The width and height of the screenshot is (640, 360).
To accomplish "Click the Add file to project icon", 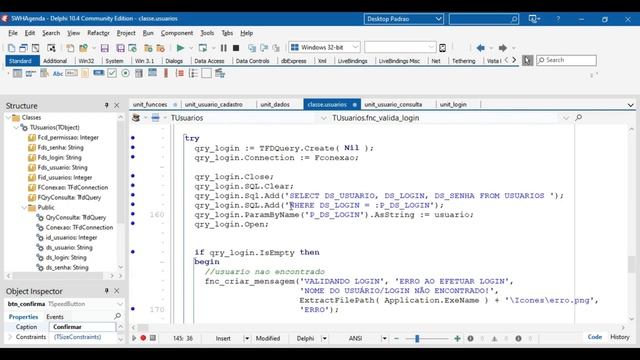I will coord(148,48).
